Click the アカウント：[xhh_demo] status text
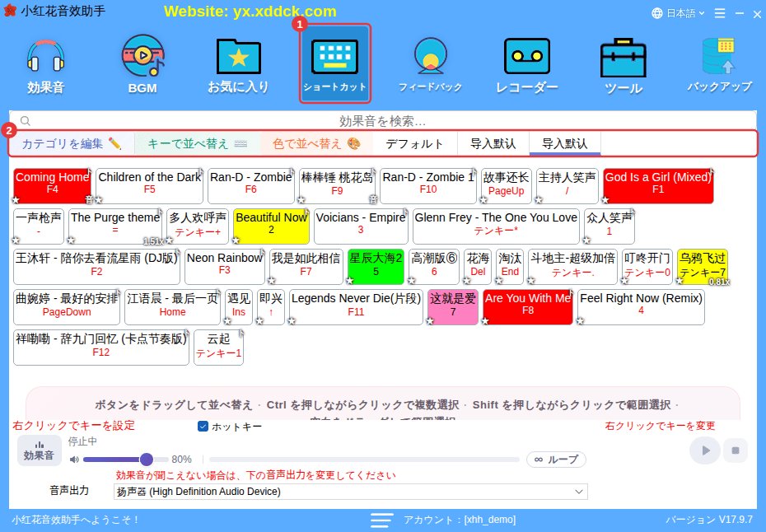 460,520
